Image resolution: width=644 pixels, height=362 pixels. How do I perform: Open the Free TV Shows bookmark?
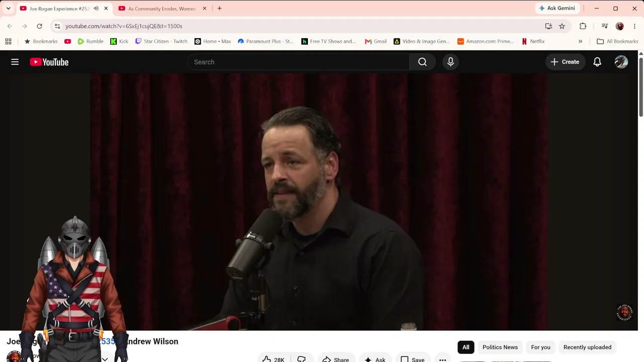[x=329, y=41]
